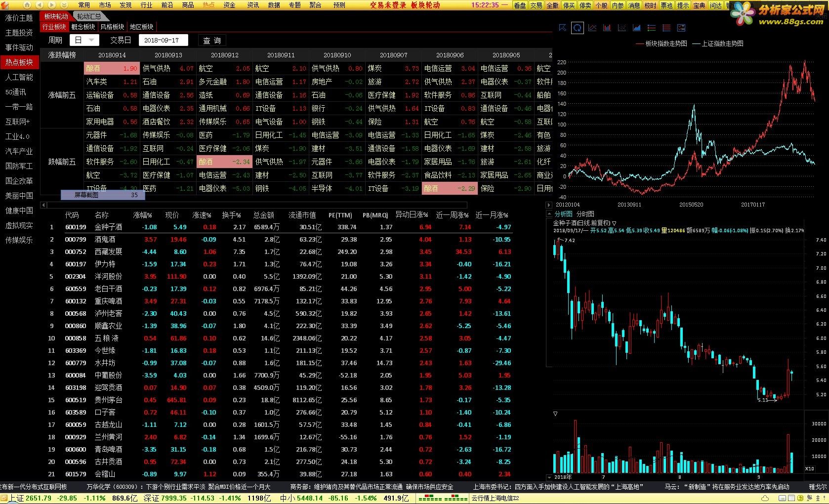The image size is (829, 504).
Task: Click the 个股 button in top bar
Action: (601, 5)
